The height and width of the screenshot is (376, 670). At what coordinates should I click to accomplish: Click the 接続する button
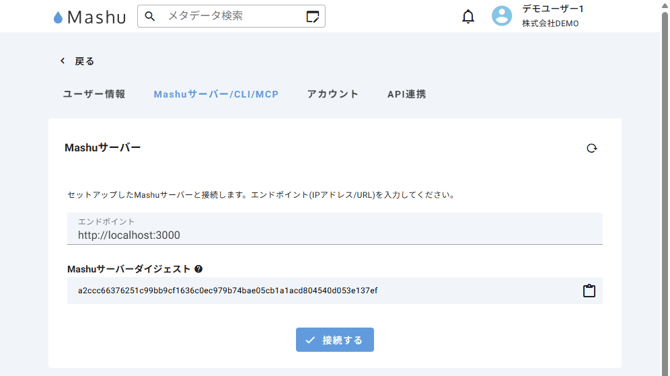pyautogui.click(x=335, y=340)
